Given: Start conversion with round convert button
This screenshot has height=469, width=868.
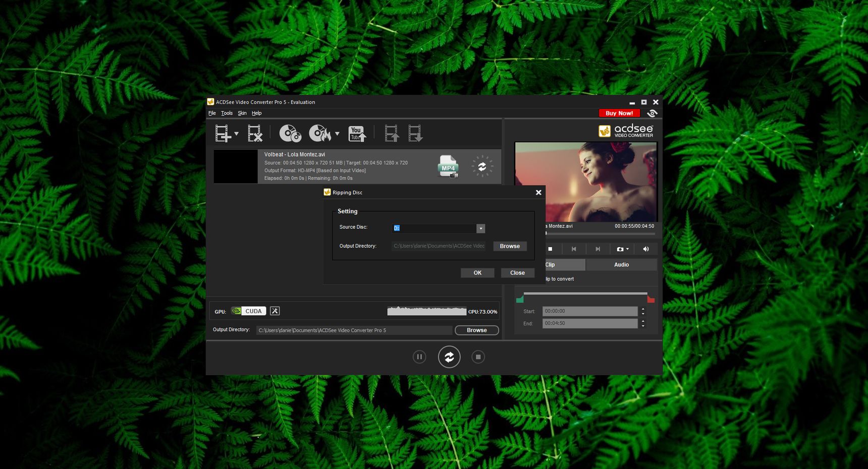Looking at the screenshot, I should (x=449, y=357).
